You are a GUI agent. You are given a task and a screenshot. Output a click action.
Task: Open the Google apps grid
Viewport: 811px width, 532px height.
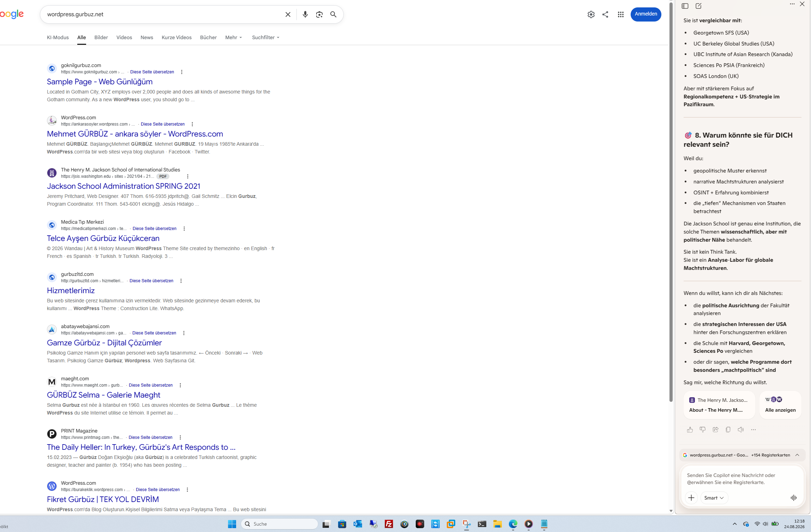coord(621,14)
